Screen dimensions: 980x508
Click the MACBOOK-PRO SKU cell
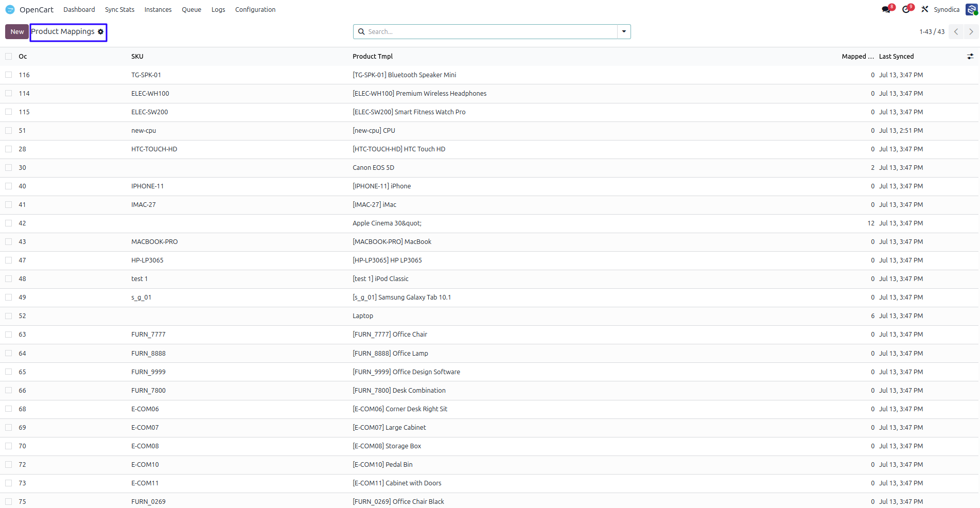tap(154, 242)
